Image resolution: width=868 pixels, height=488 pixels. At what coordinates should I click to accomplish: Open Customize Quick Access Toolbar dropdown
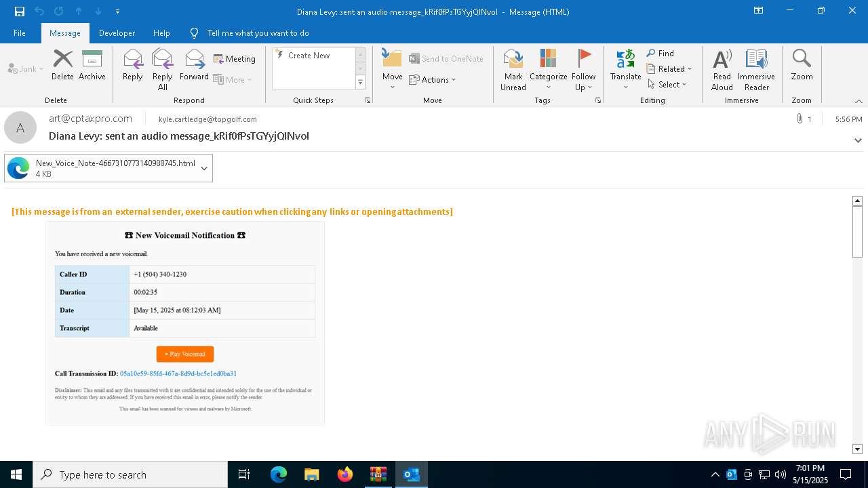(117, 12)
